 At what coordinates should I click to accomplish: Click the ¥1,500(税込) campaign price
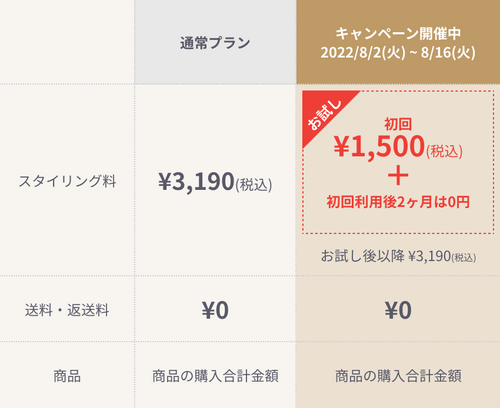tap(398, 147)
